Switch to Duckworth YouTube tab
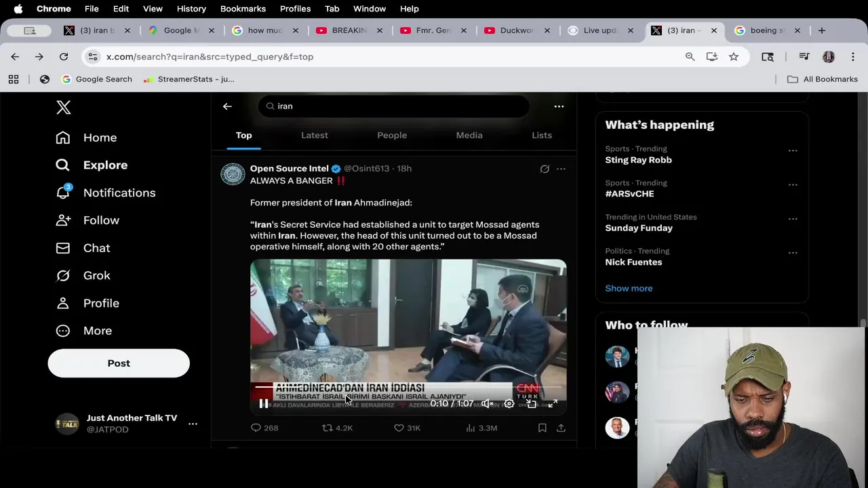The image size is (868, 488). 517,30
